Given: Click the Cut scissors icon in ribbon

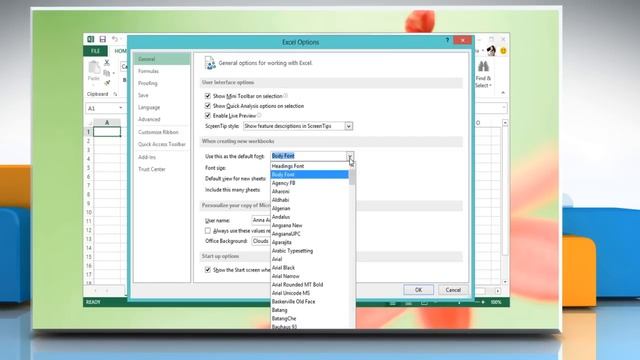Looking at the screenshot, I should click(x=107, y=62).
